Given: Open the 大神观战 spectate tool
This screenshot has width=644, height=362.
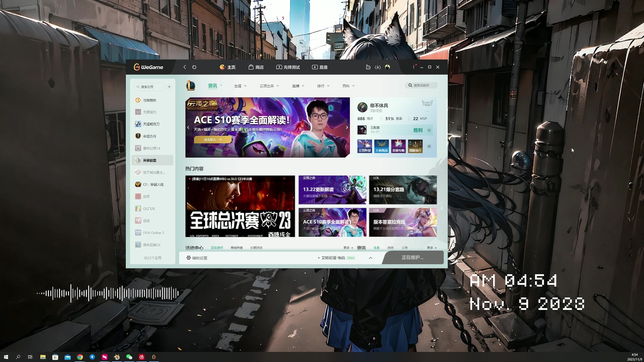Looking at the screenshot, I should 381,146.
